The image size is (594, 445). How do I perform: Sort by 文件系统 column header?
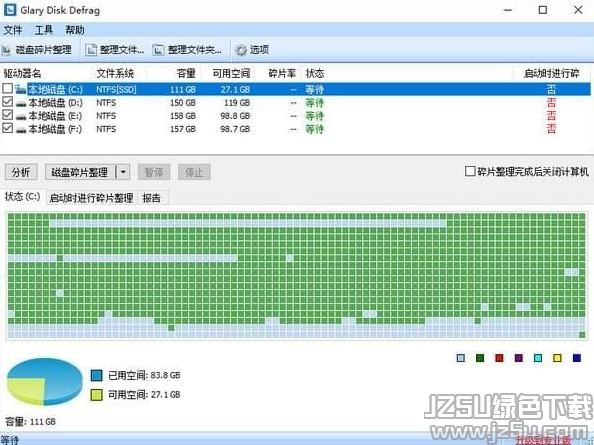[119, 73]
